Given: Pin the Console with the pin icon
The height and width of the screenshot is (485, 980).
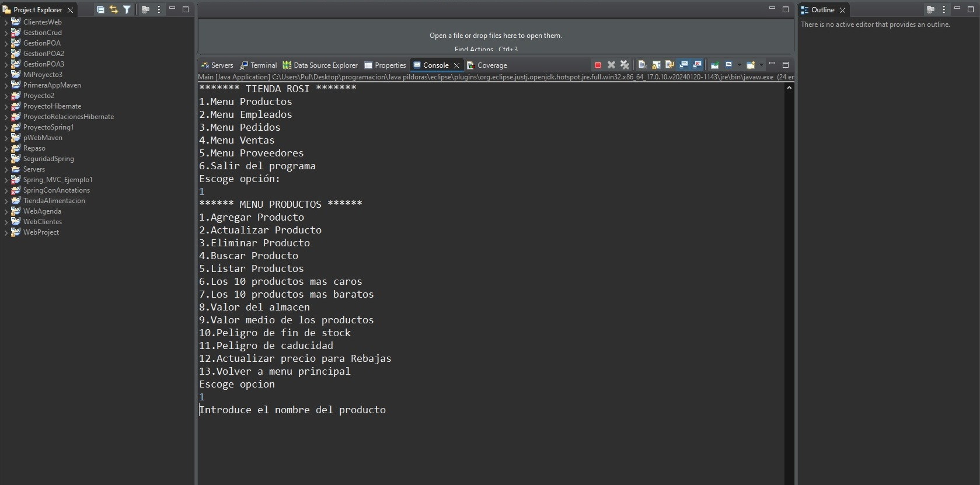Looking at the screenshot, I should 714,65.
